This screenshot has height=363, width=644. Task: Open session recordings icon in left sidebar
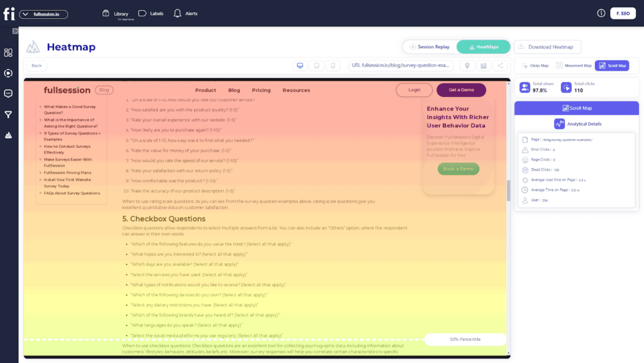[9, 73]
